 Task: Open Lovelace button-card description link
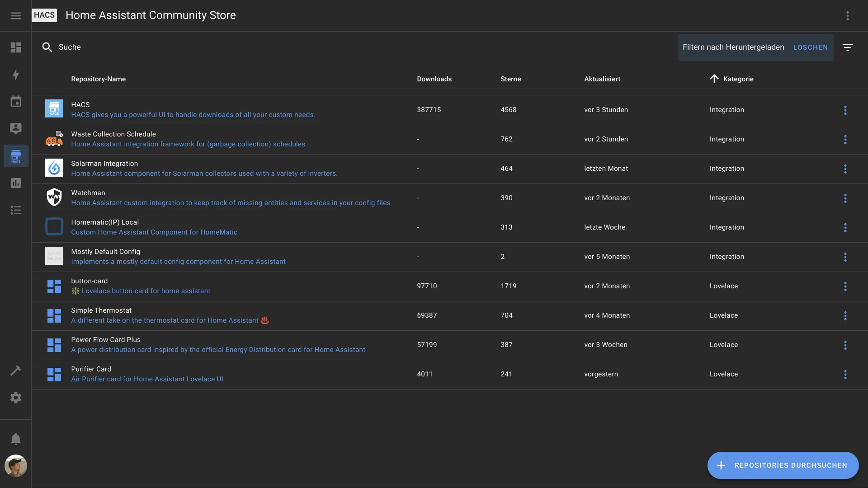click(x=141, y=291)
